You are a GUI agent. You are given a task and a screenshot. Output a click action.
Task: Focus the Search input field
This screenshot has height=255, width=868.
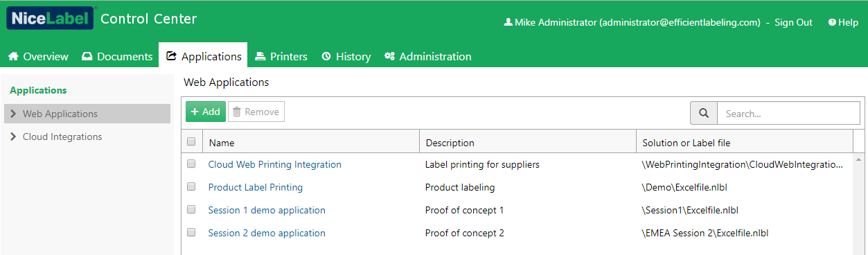point(788,113)
